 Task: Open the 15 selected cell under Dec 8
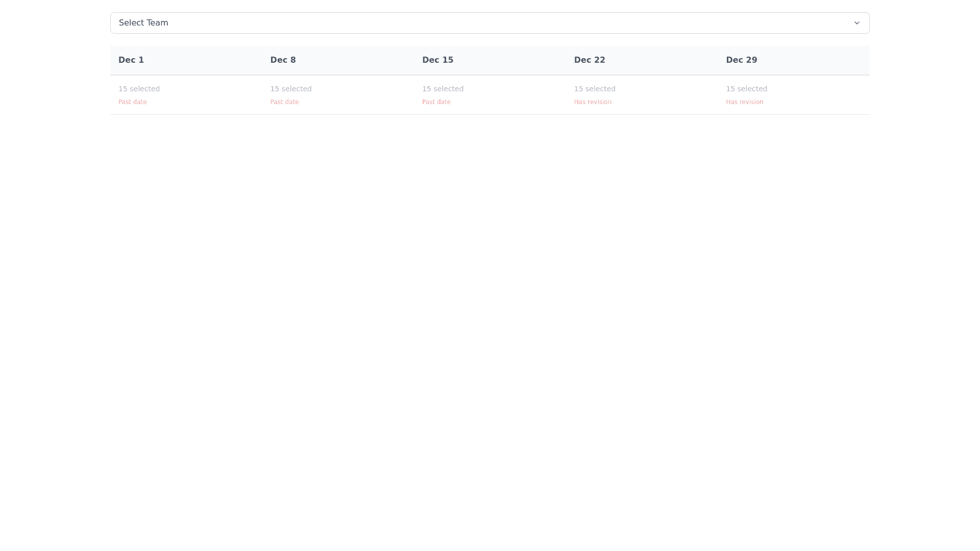point(290,89)
